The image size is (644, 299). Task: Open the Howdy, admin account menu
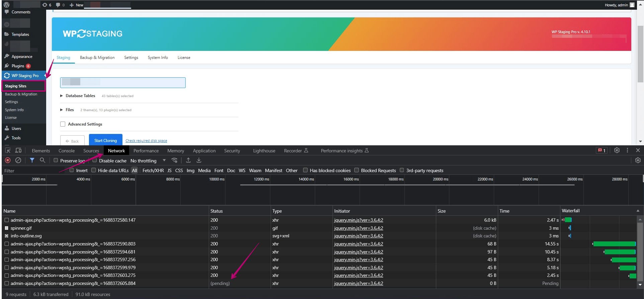click(619, 5)
